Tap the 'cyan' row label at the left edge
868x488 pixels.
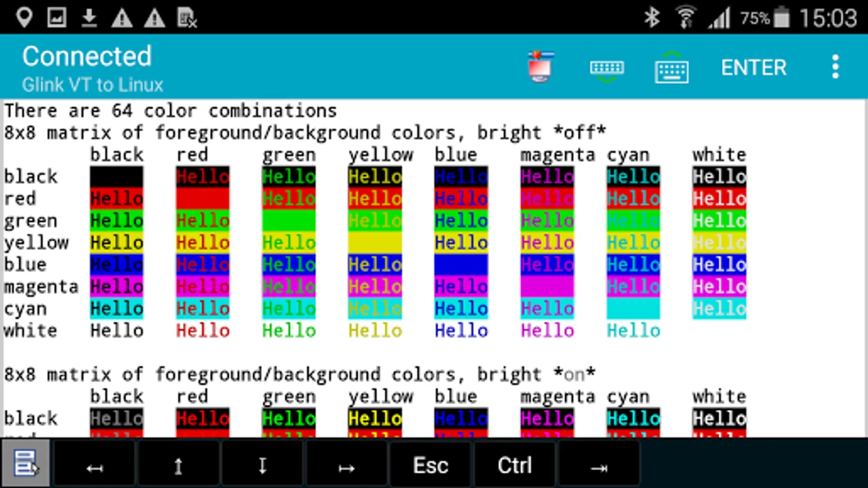point(25,309)
